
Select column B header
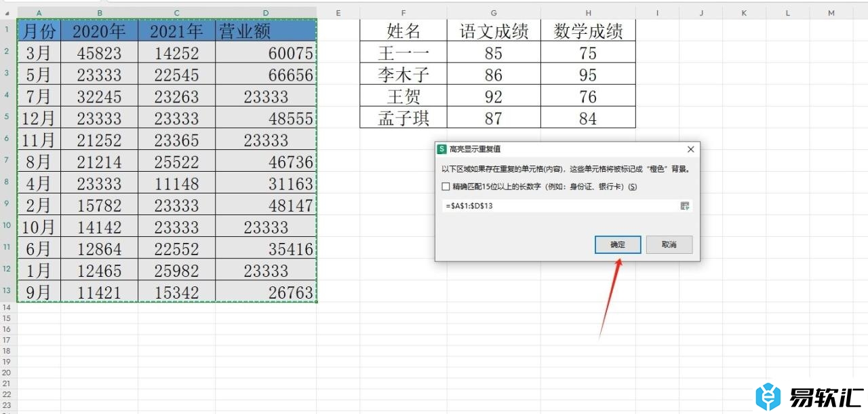100,14
